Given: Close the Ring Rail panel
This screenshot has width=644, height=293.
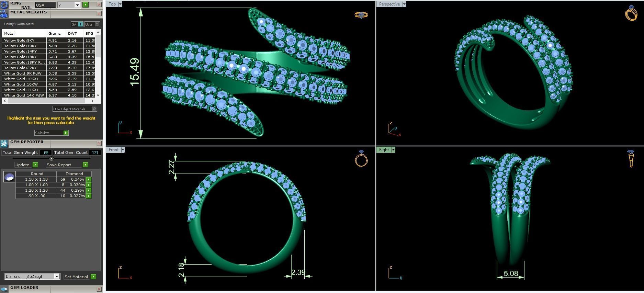Looking at the screenshot, I should pos(99,5).
